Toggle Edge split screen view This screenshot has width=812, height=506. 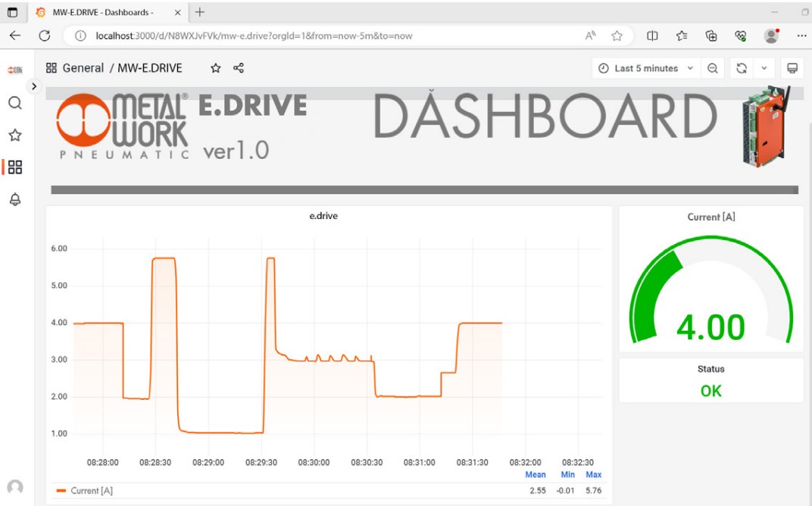tap(652, 36)
